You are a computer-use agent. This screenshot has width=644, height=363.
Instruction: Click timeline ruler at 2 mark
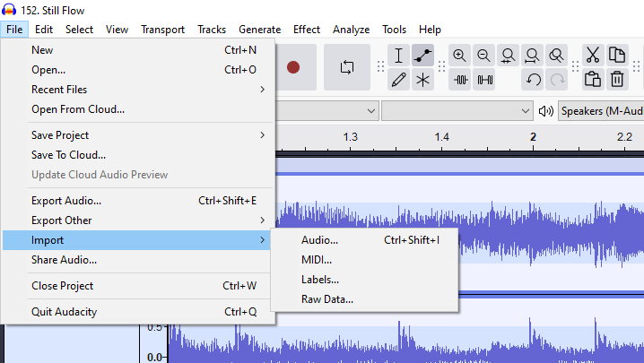pos(533,137)
